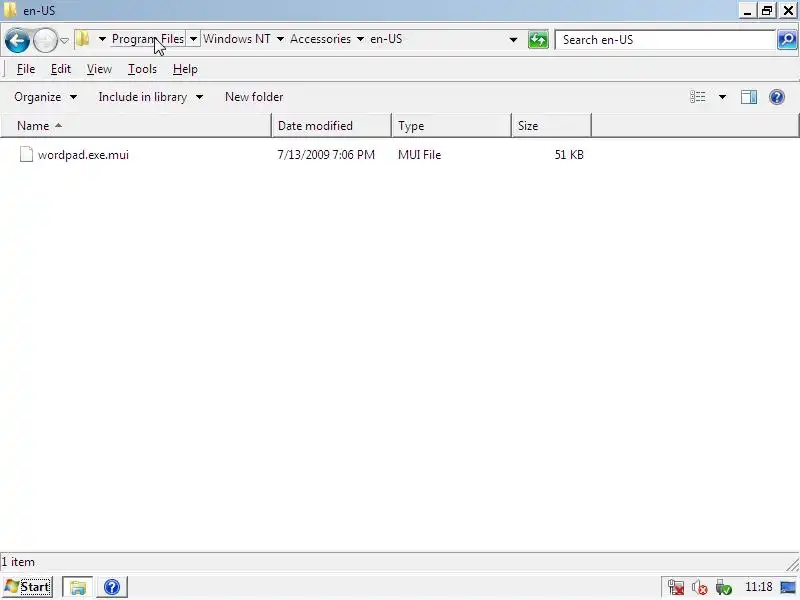Expand the dropdown after Windows NT

coord(280,39)
